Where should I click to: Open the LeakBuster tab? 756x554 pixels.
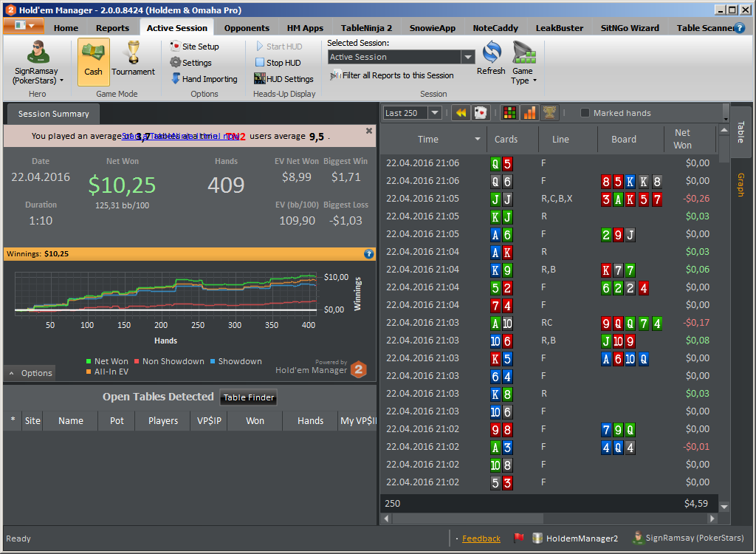[x=560, y=28]
